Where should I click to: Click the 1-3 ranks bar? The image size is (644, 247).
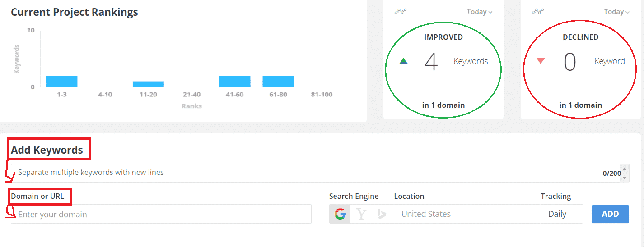(x=62, y=82)
